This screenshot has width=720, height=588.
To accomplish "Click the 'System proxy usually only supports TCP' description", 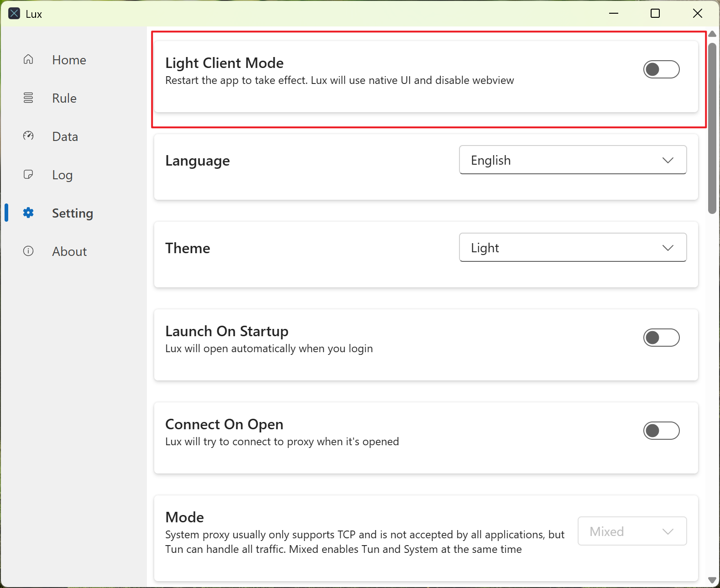I will click(365, 541).
